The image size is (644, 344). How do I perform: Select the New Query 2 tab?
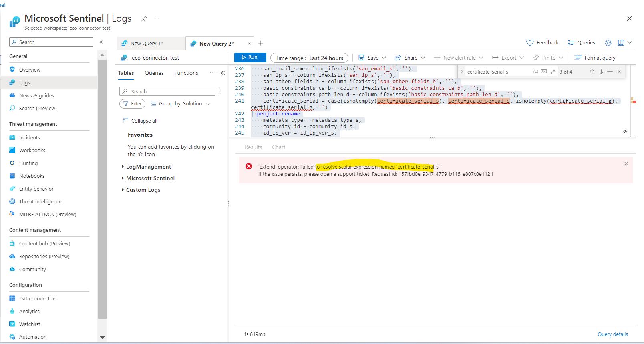tap(217, 44)
